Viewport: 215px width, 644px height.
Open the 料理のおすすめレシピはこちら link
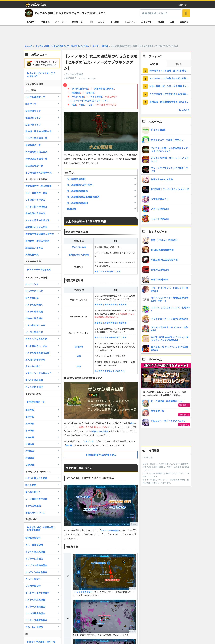pos(109,371)
